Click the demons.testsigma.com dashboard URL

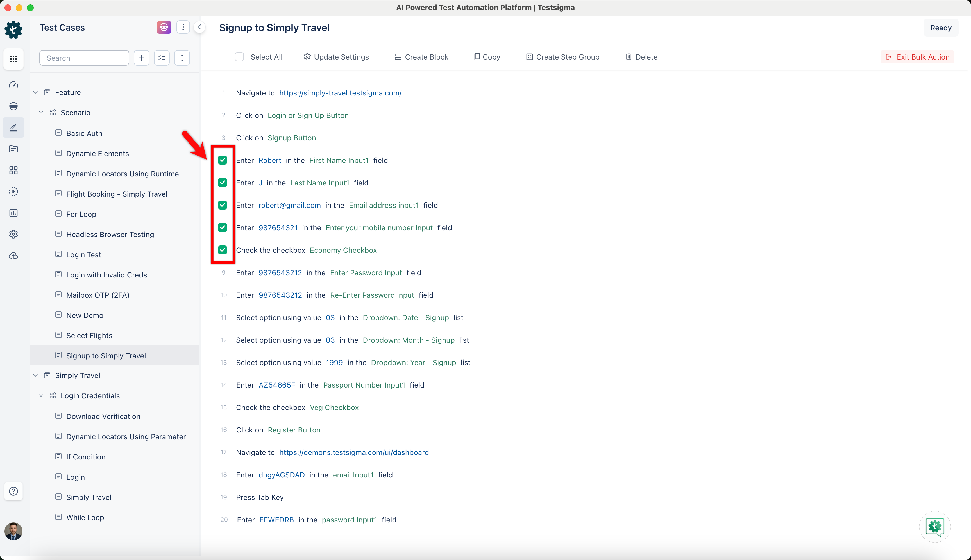[x=354, y=452]
